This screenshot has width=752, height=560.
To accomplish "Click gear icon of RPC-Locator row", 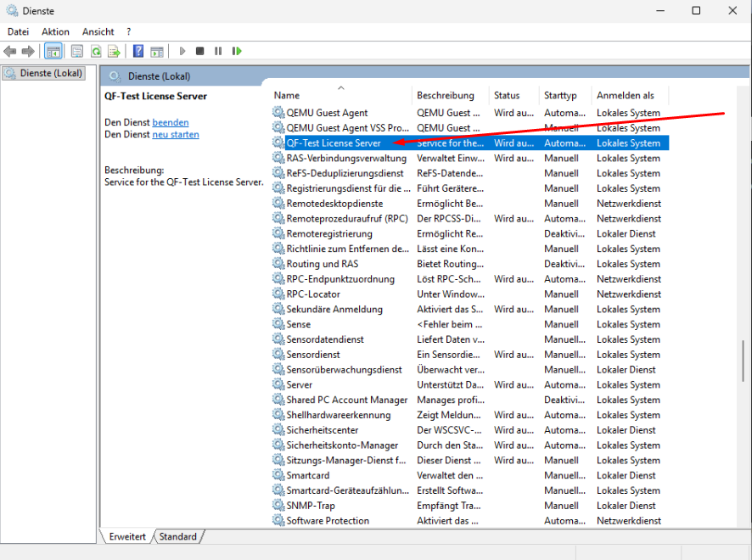I will pos(278,294).
